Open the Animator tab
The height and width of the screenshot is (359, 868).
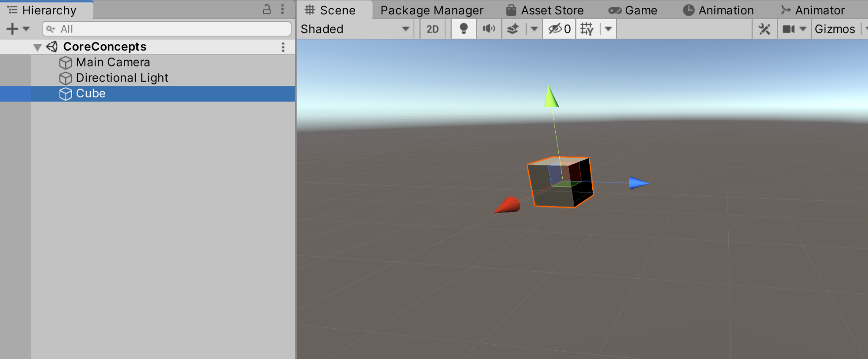pyautogui.click(x=812, y=10)
